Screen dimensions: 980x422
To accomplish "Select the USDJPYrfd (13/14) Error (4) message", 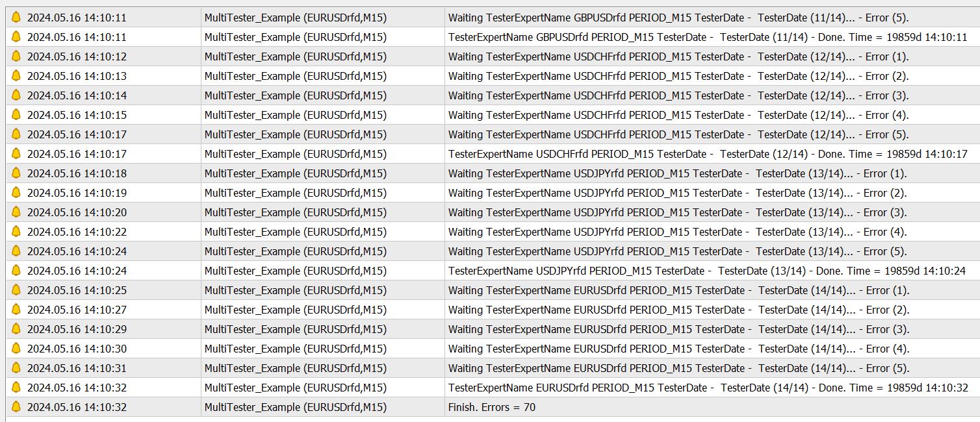I will (678, 232).
